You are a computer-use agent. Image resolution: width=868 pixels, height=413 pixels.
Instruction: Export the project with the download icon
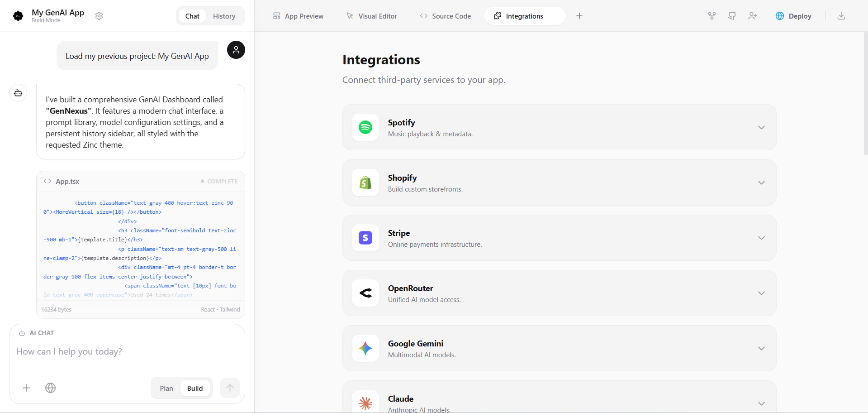coord(841,16)
